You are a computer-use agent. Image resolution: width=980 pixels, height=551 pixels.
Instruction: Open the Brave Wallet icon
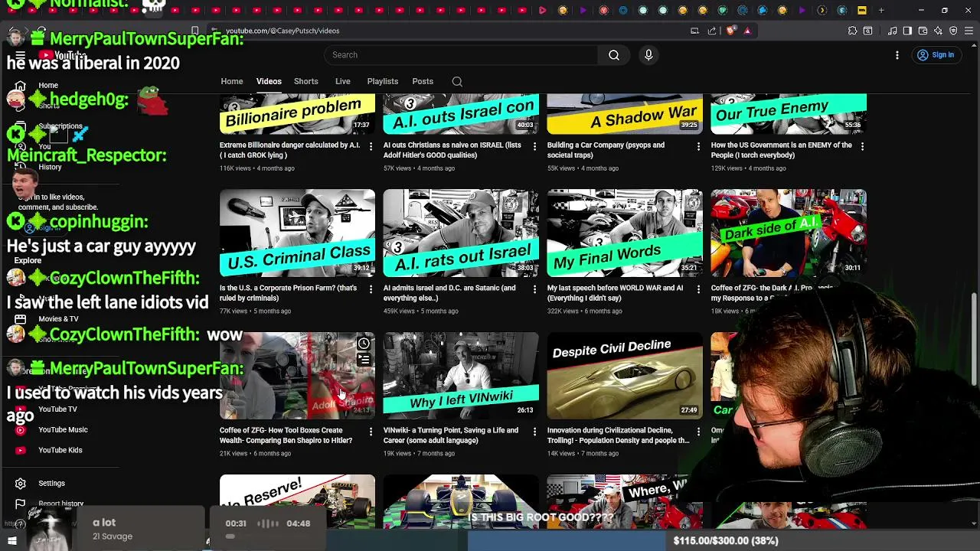coord(923,31)
